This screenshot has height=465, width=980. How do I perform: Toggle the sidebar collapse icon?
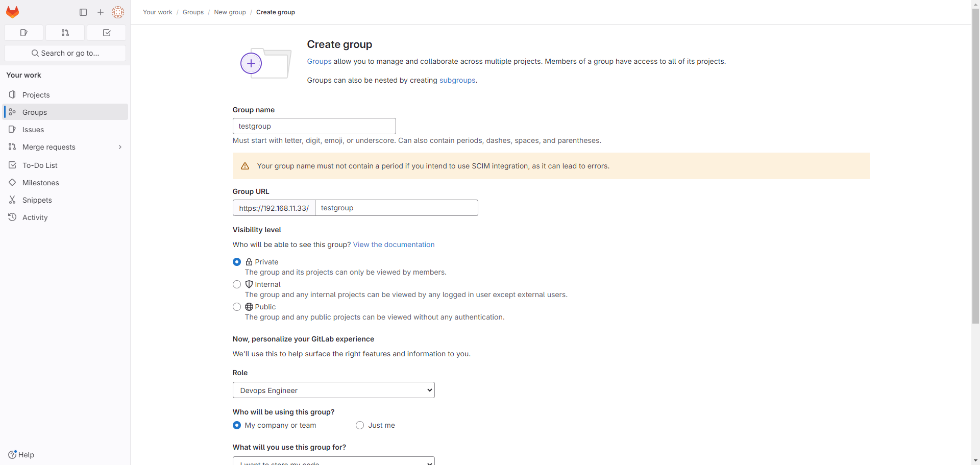83,12
